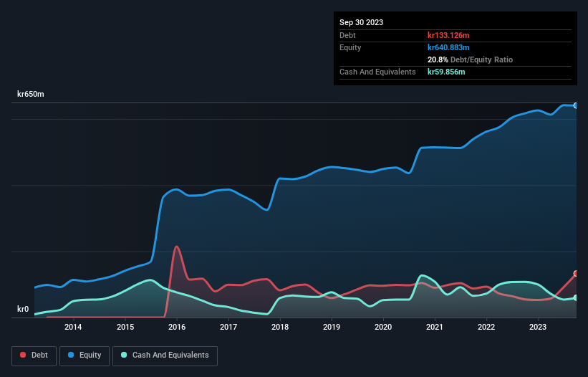Select the Debt endpoint marker at Sep 2023
Image resolution: width=588 pixels, height=377 pixels.
pos(576,274)
